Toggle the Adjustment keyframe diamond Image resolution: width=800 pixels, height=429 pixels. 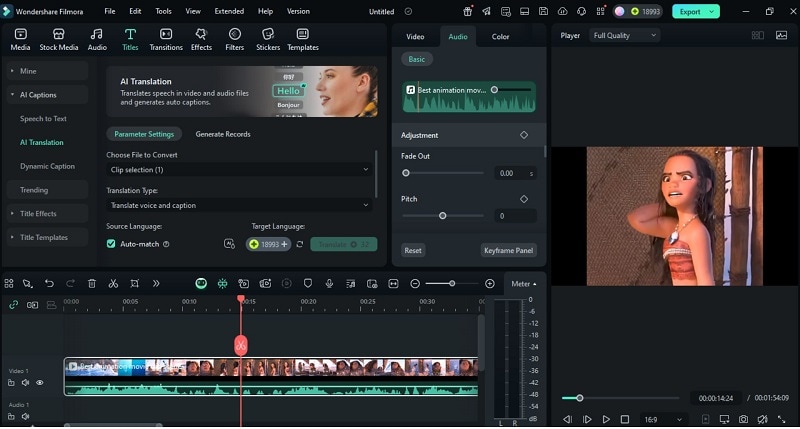[524, 135]
